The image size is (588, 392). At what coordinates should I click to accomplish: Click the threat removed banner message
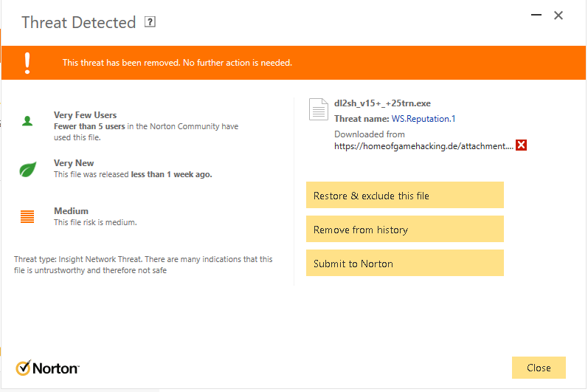pyautogui.click(x=177, y=63)
